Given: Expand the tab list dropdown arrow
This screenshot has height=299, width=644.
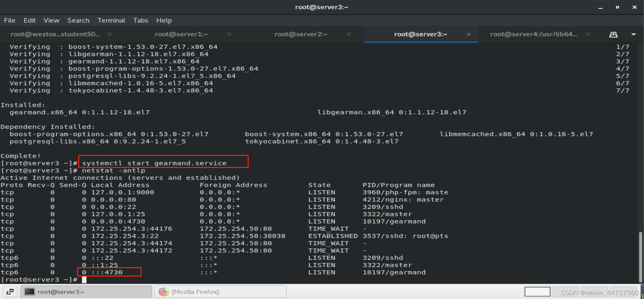Looking at the screenshot, I should (x=634, y=35).
